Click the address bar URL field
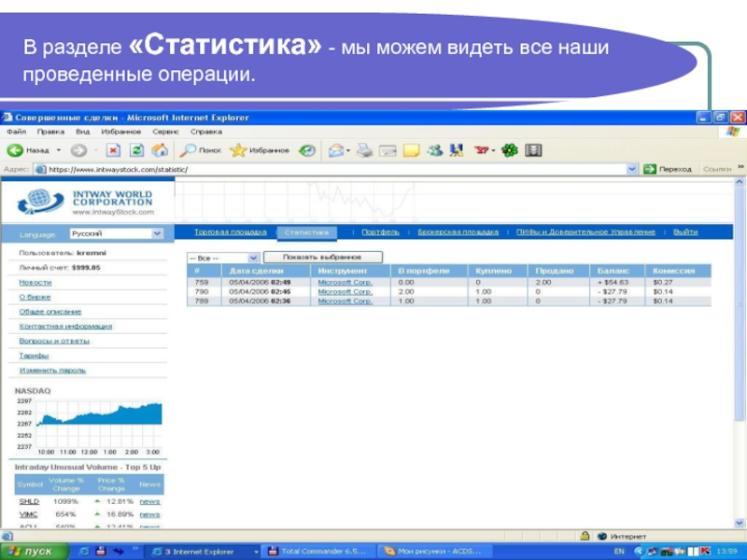 tap(327, 170)
